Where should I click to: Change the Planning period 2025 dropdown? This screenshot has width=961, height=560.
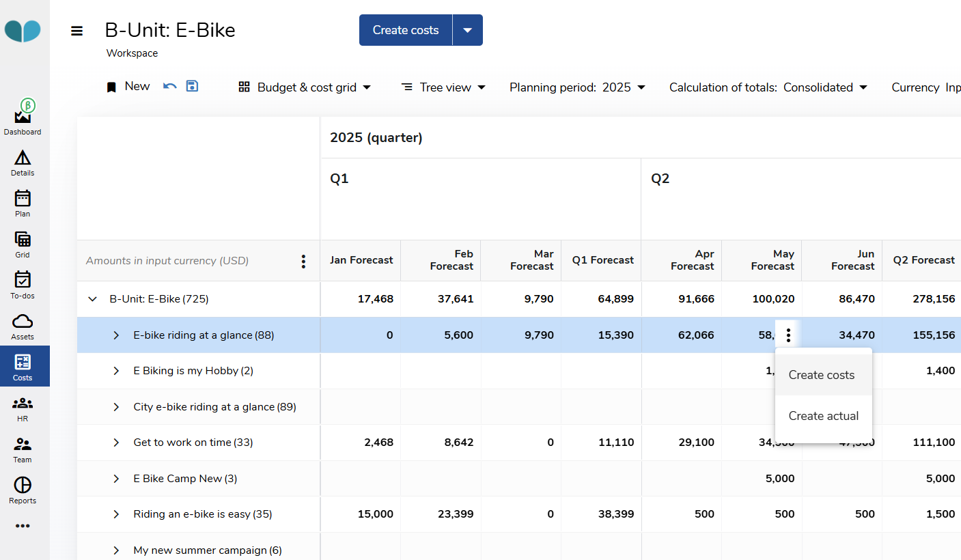click(x=577, y=87)
